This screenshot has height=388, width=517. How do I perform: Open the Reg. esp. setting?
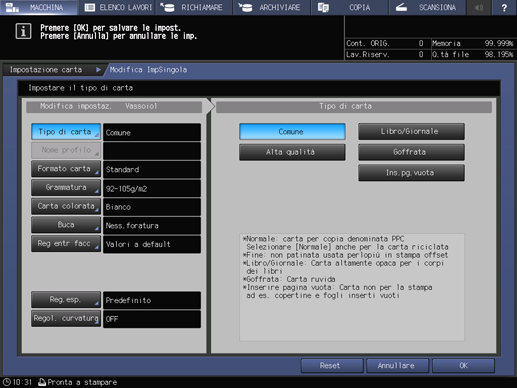66,300
